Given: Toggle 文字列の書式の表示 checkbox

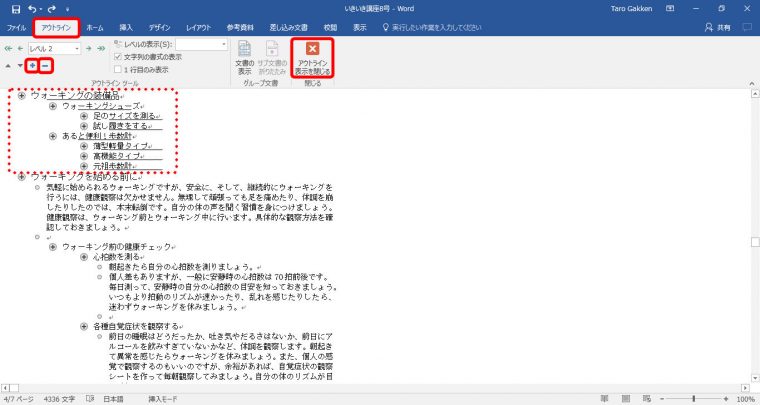Looking at the screenshot, I should pyautogui.click(x=118, y=57).
